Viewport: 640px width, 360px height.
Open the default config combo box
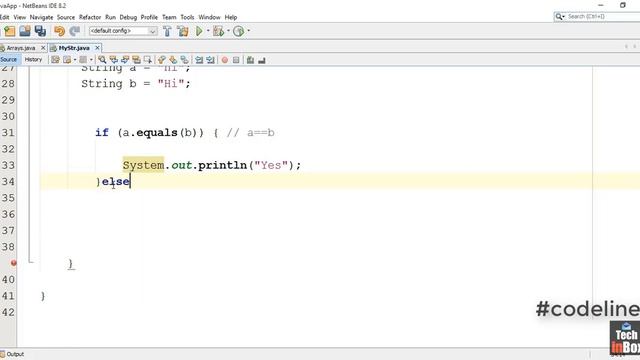(123, 31)
